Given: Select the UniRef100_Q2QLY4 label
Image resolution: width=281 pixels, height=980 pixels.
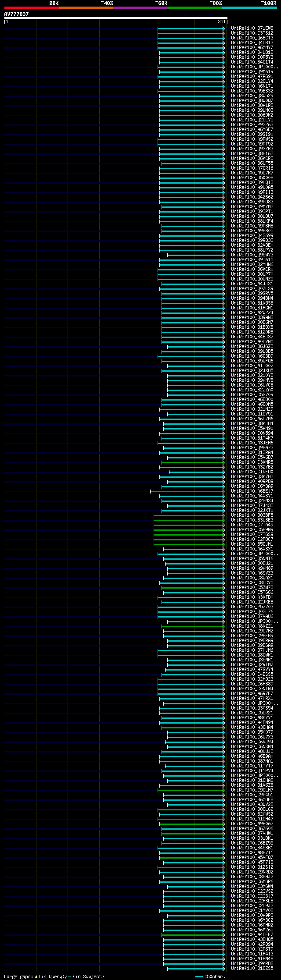Looking at the screenshot, I should coord(252,81).
